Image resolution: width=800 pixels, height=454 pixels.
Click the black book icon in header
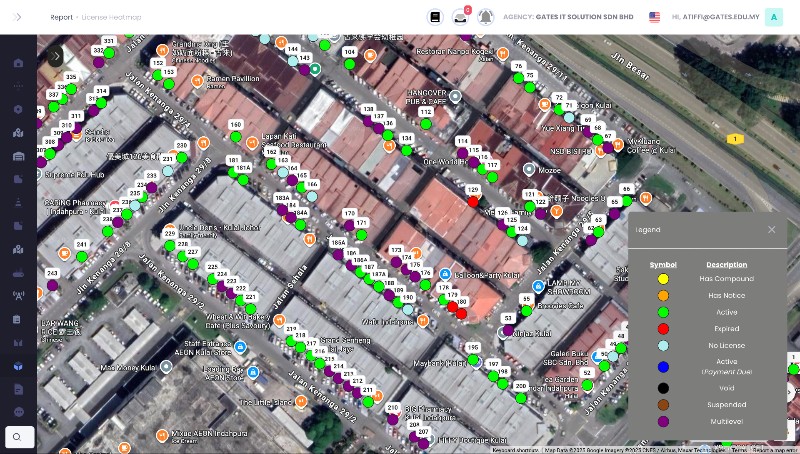pos(435,17)
